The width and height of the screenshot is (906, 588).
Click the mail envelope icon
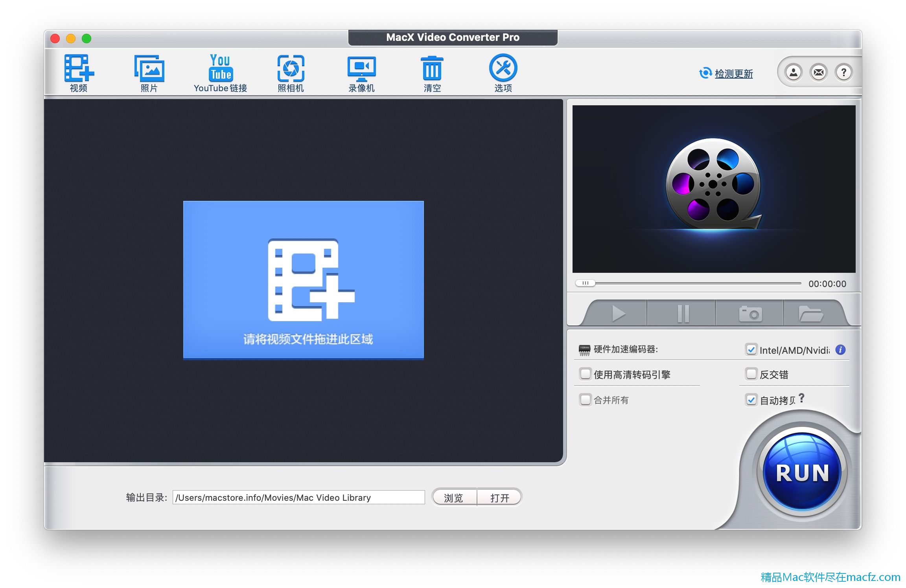click(x=819, y=72)
